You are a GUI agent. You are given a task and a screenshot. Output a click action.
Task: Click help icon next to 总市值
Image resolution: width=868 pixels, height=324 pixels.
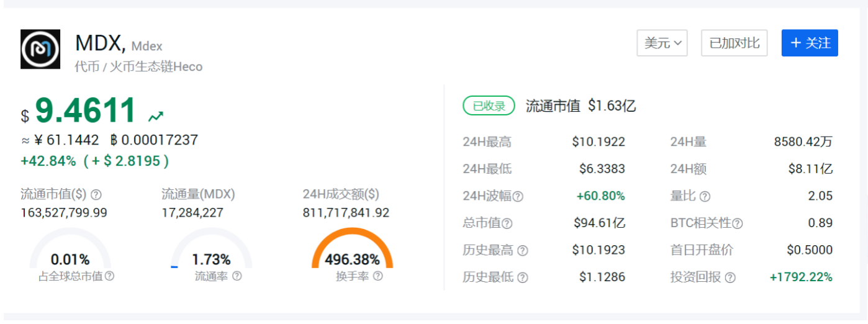click(507, 223)
